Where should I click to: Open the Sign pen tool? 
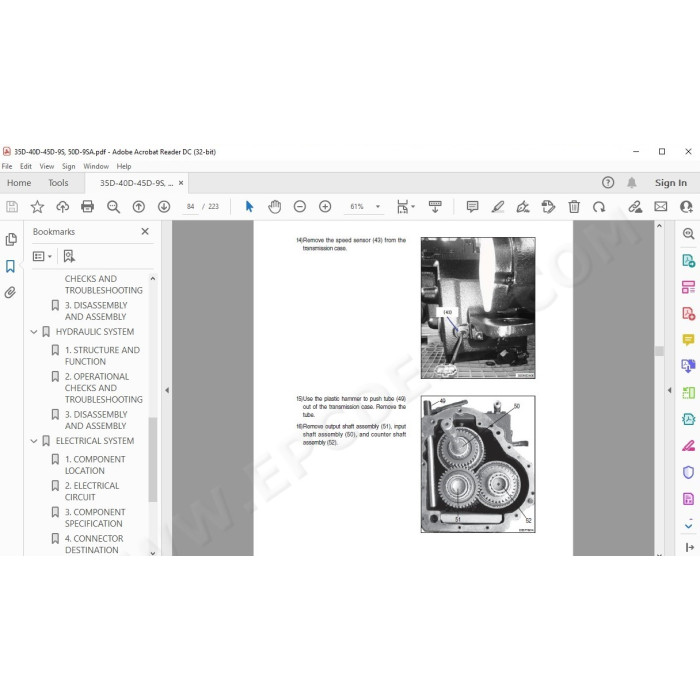click(x=523, y=207)
